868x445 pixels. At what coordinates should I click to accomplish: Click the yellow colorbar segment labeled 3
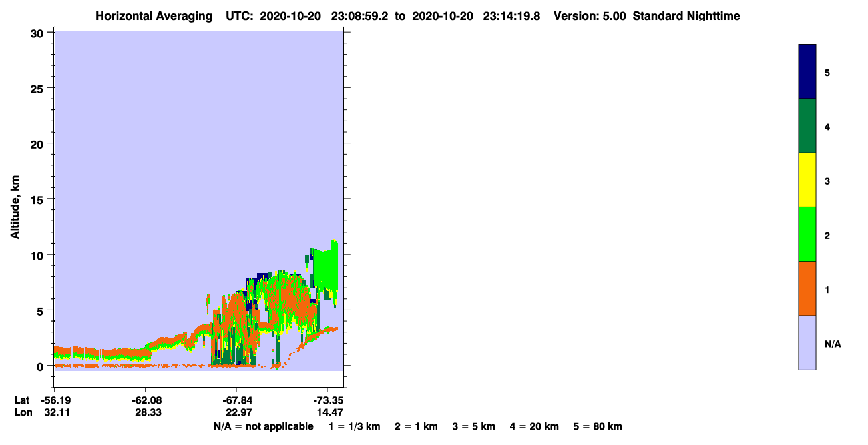click(807, 180)
